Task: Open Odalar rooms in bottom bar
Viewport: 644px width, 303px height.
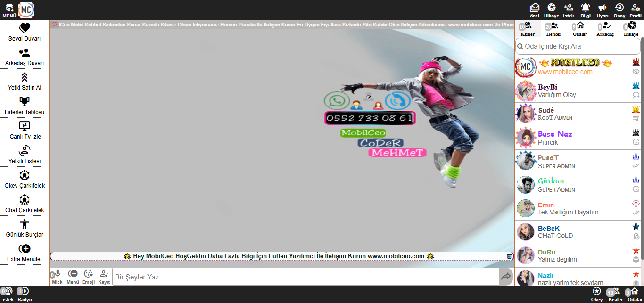Action: pos(635,294)
